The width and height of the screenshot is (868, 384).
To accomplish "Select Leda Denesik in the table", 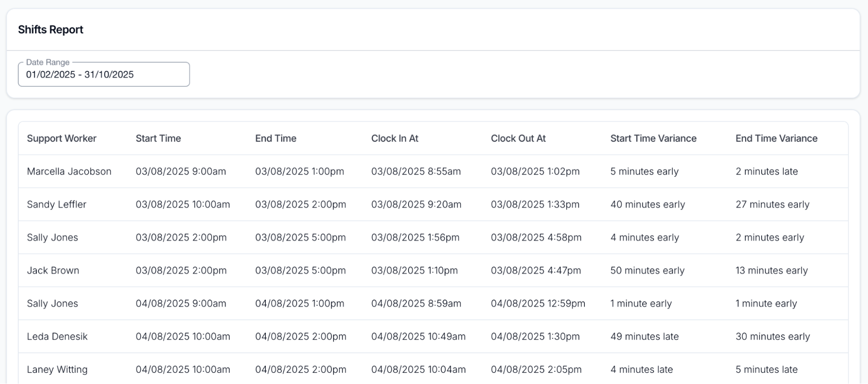I will [57, 336].
